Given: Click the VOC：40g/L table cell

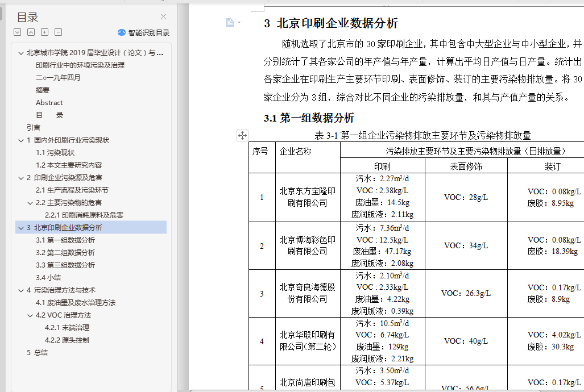Looking at the screenshot, I should point(466,341).
